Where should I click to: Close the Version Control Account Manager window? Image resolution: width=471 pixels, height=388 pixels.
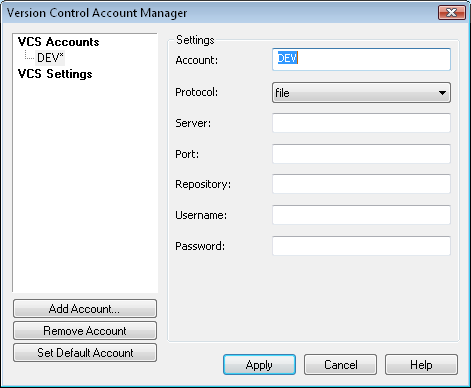(452, 13)
